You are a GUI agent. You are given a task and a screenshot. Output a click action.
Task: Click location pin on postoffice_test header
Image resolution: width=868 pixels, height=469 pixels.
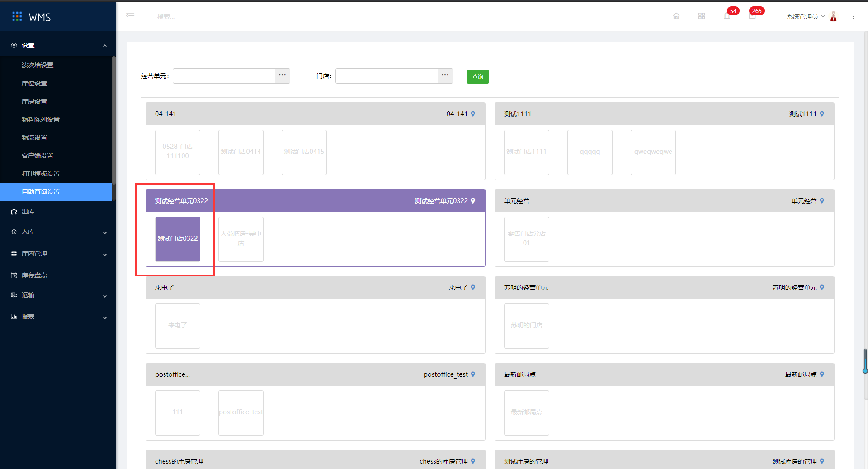(x=473, y=374)
